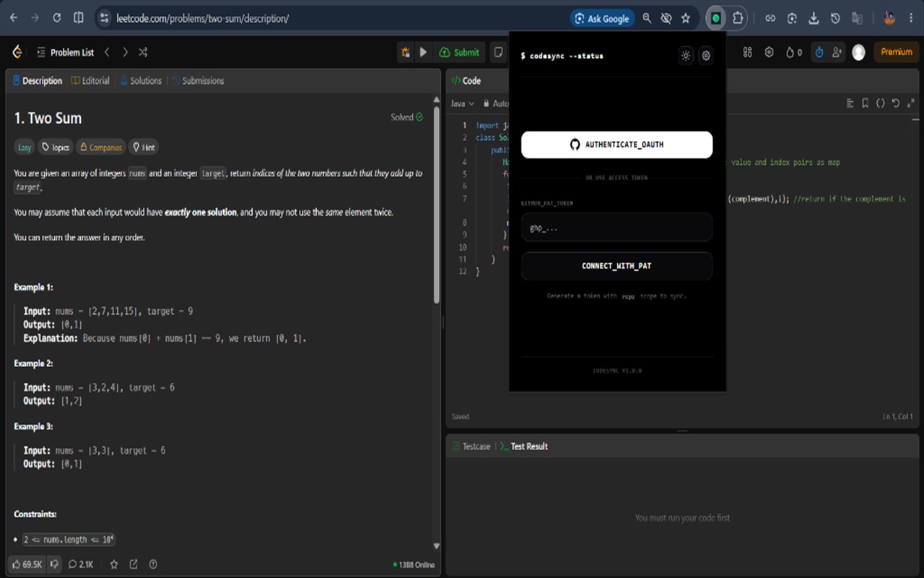This screenshot has height=578, width=924.
Task: Show the Companies tag
Action: (100, 147)
